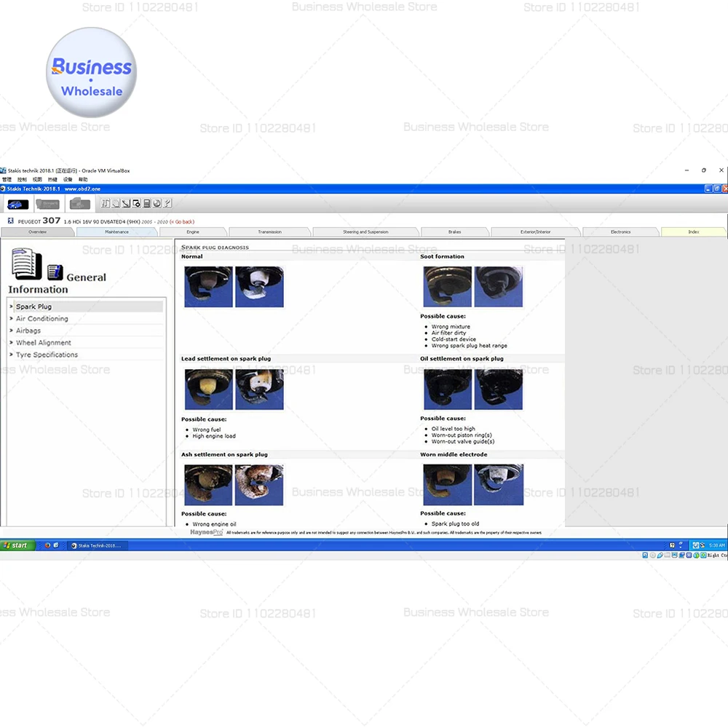This screenshot has width=728, height=728.
Task: Click the first Soot formation photo
Action: click(x=448, y=286)
